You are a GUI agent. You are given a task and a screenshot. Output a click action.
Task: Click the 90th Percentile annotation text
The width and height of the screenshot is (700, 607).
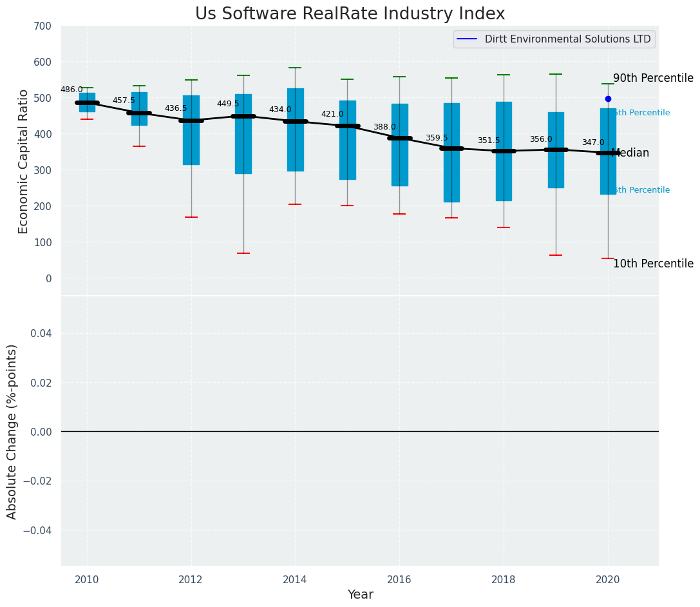click(653, 78)
